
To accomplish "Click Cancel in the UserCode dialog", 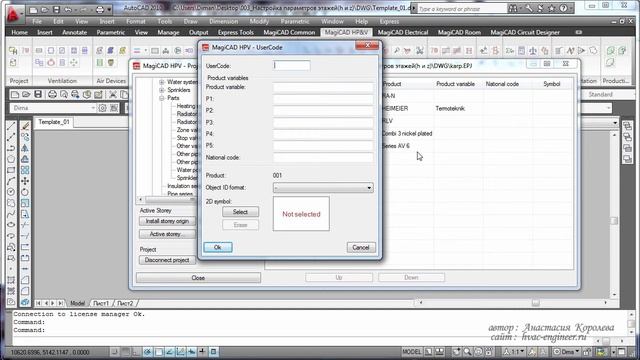I will point(361,247).
